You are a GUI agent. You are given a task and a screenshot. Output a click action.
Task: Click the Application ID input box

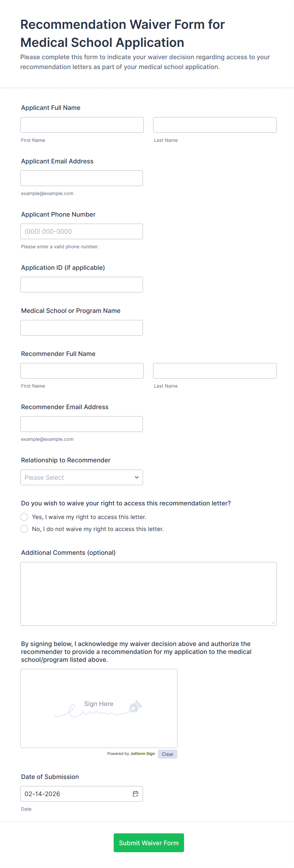click(82, 285)
